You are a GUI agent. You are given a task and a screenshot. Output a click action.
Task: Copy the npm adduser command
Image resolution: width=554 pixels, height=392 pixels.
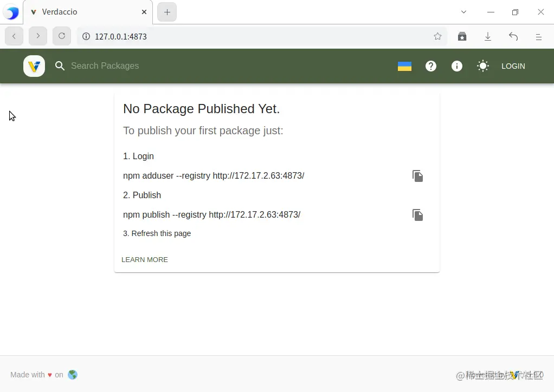click(417, 176)
